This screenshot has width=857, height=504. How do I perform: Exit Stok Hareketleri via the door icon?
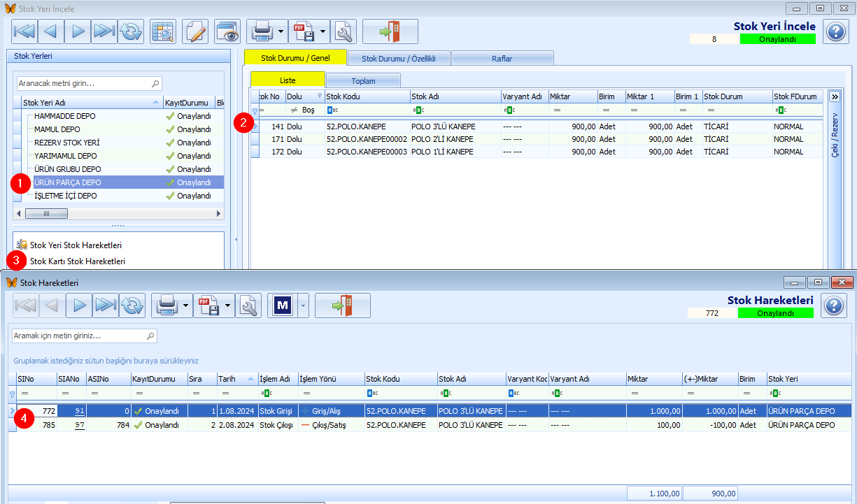click(343, 305)
